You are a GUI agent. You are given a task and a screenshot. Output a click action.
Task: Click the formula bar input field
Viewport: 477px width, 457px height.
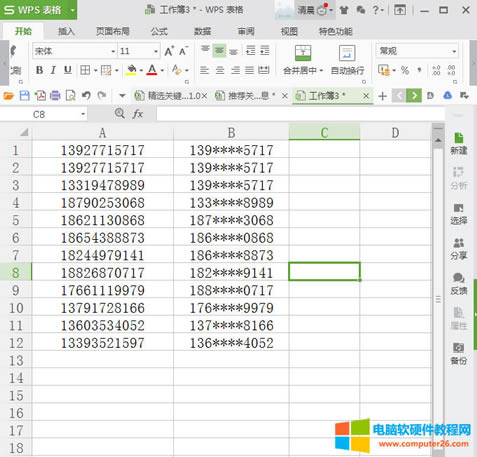300,114
